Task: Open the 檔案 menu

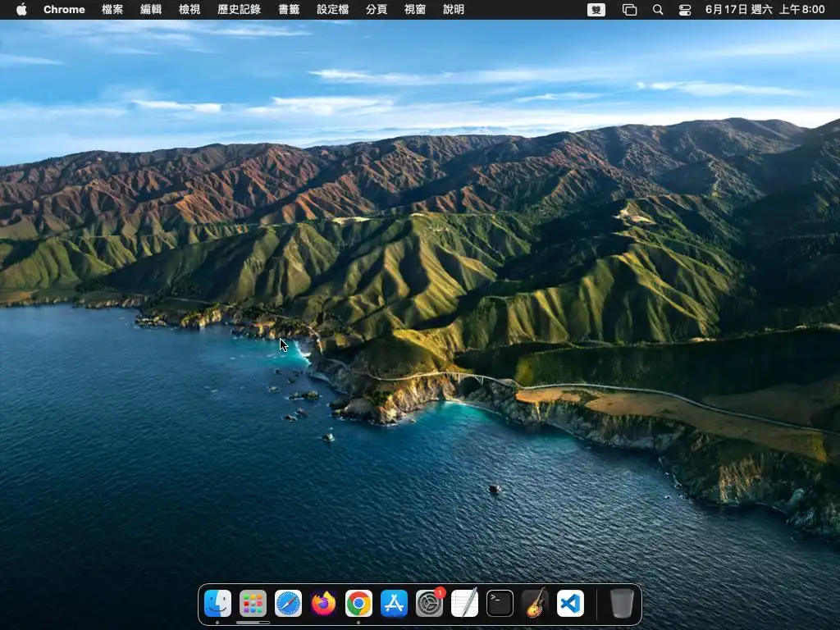Action: point(112,10)
